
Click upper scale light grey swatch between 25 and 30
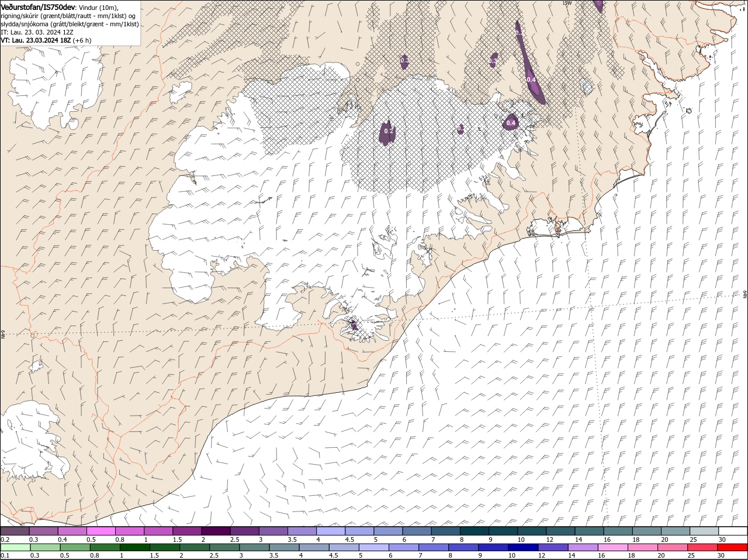click(705, 531)
